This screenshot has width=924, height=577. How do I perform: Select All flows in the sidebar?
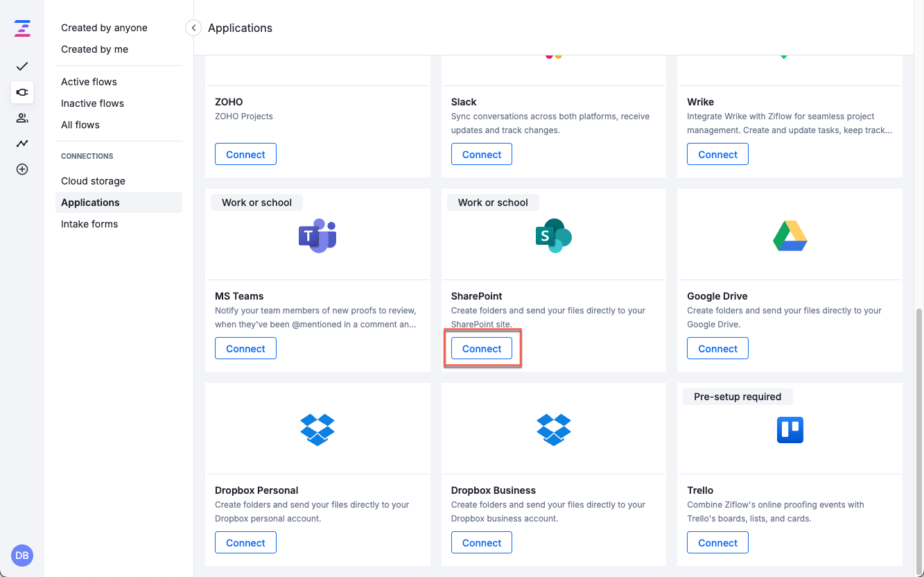80,125
